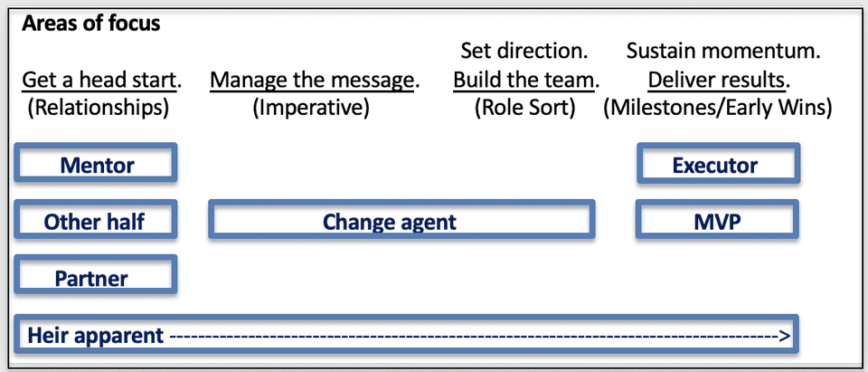Click the arrowhead ending the dashed line
The height and width of the screenshot is (372, 868).
point(785,337)
